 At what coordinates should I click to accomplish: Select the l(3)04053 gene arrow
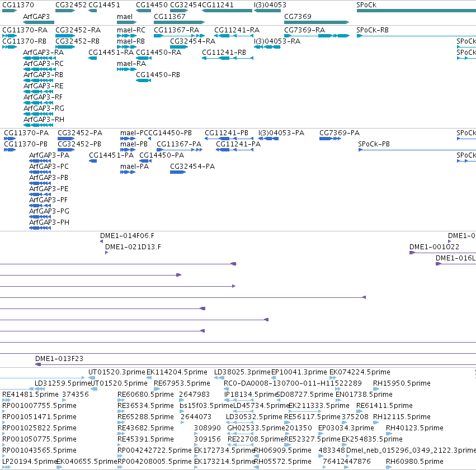(x=267, y=11)
